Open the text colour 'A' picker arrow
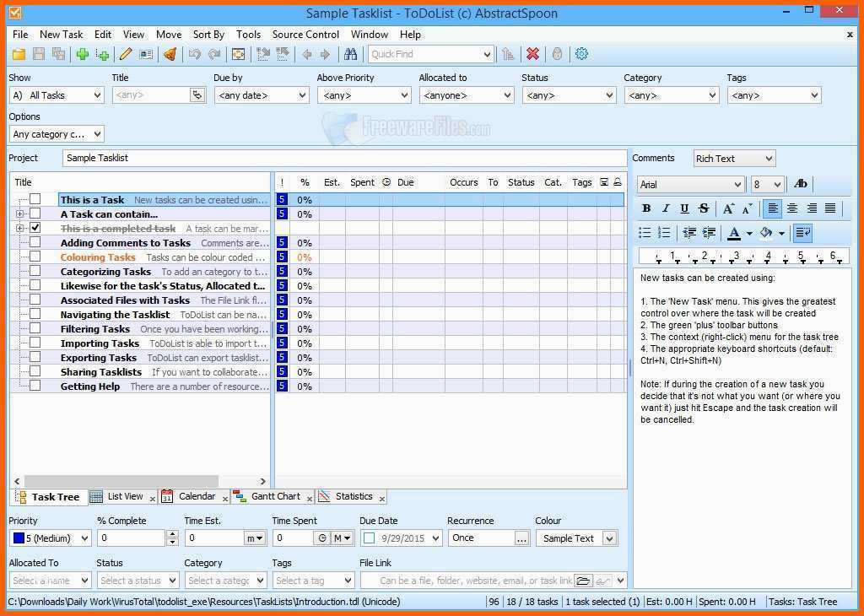 (x=749, y=233)
